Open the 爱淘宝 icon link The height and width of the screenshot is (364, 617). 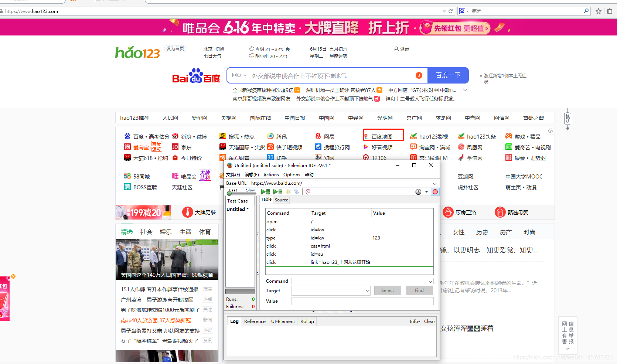(127, 147)
